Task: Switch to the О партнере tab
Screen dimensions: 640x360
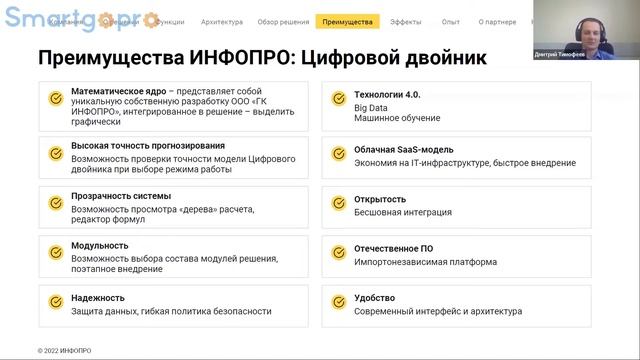Action: pos(497,22)
